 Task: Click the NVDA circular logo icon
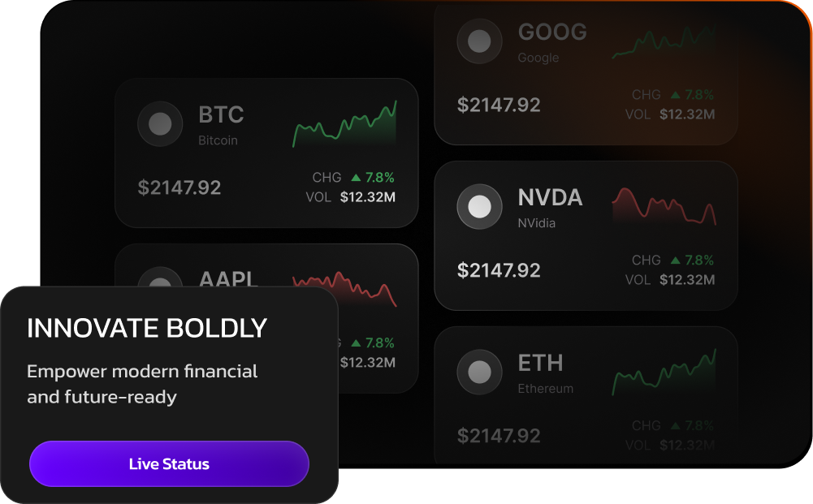[x=479, y=207]
